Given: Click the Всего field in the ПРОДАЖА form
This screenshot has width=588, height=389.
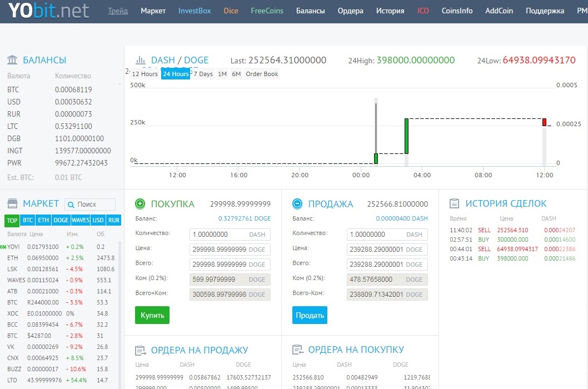Looking at the screenshot, I should [387, 265].
